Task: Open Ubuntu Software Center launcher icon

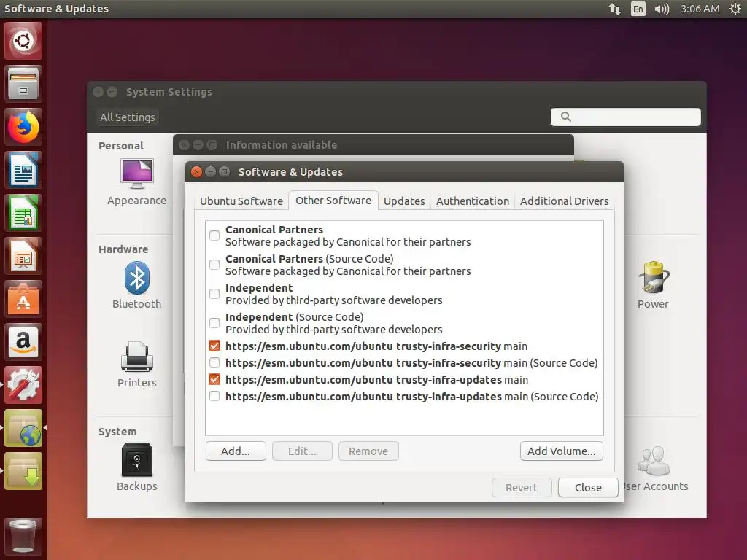Action: coord(23,299)
